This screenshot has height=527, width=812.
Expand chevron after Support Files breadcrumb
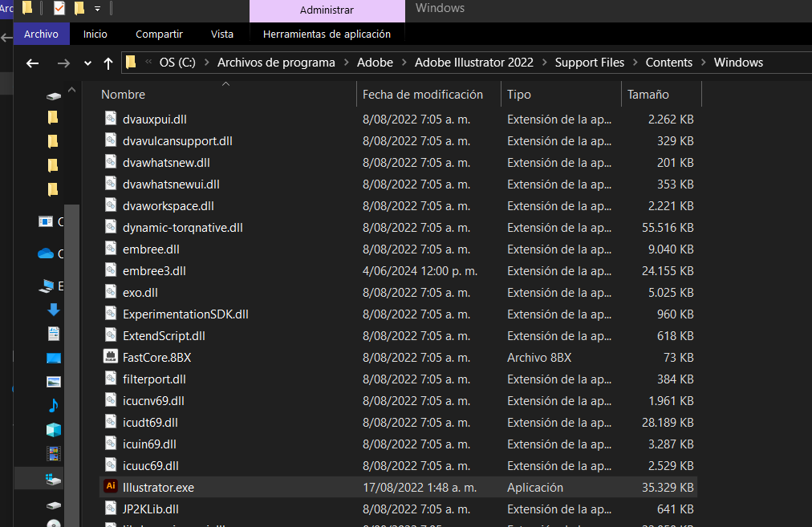(635, 62)
